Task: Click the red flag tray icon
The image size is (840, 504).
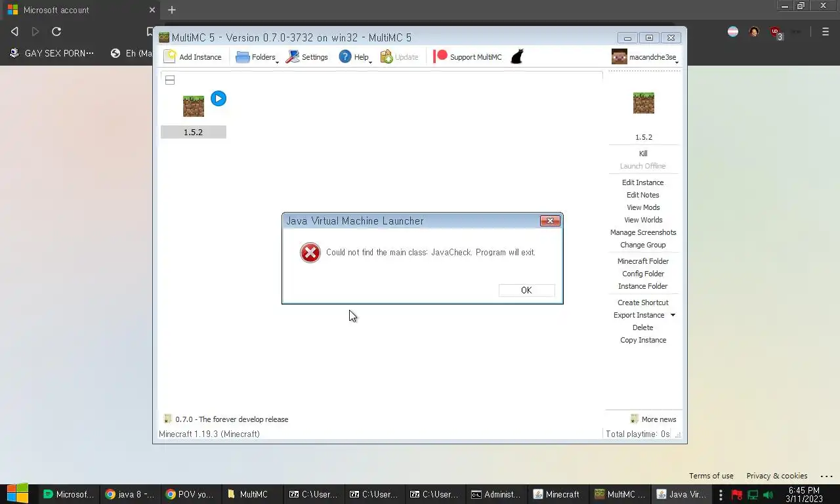Action: (x=737, y=495)
